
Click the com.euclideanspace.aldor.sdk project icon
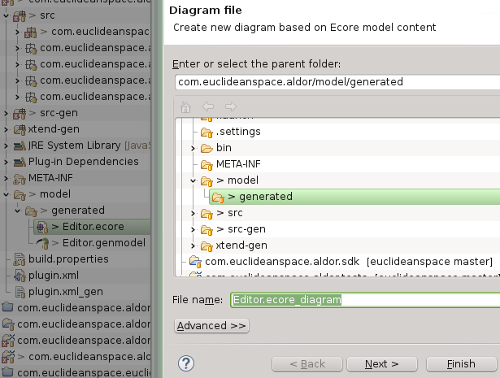click(195, 262)
